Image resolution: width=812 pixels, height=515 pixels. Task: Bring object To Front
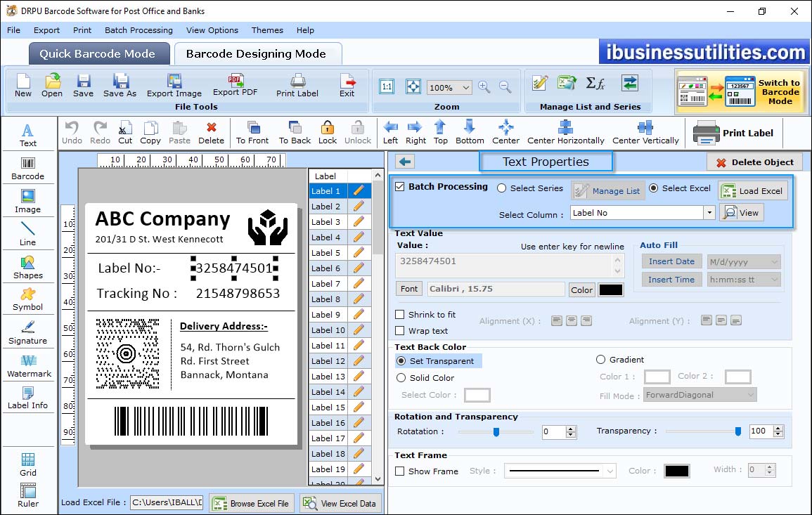252,133
